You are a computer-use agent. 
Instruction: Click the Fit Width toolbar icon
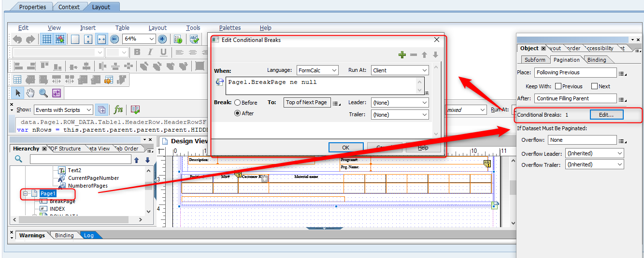[x=101, y=39]
